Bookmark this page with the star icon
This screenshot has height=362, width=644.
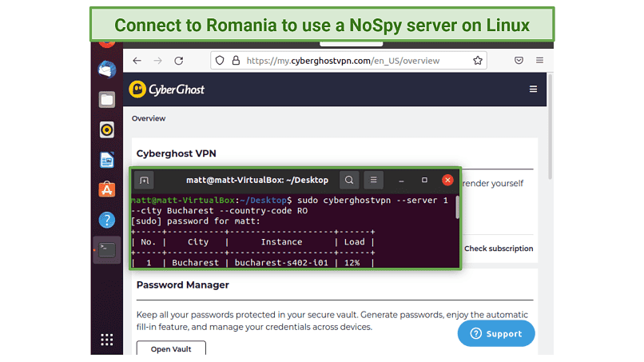(x=478, y=61)
